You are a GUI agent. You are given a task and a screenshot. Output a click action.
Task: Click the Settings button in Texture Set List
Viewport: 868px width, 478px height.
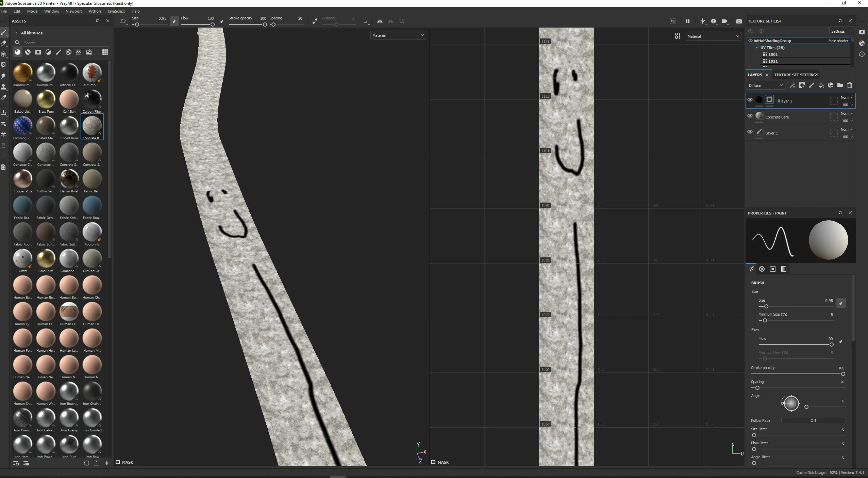click(841, 31)
